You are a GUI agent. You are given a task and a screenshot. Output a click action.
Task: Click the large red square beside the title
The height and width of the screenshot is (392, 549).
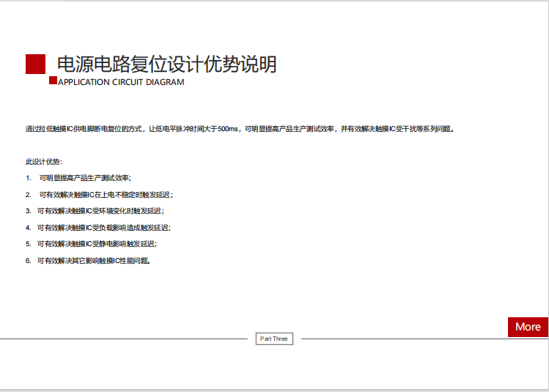coord(35,64)
